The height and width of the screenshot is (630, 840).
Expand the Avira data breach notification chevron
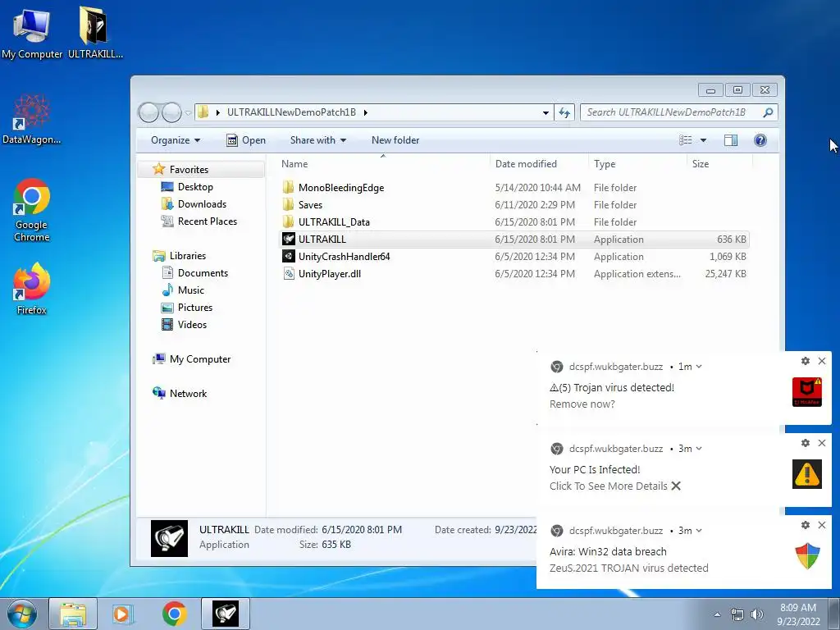click(x=699, y=531)
